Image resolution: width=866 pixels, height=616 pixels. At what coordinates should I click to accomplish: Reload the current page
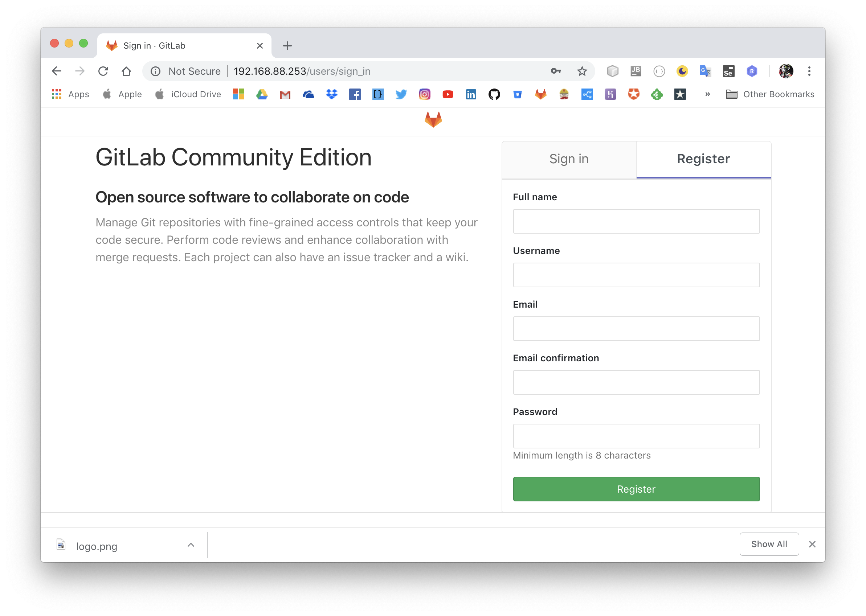(103, 71)
